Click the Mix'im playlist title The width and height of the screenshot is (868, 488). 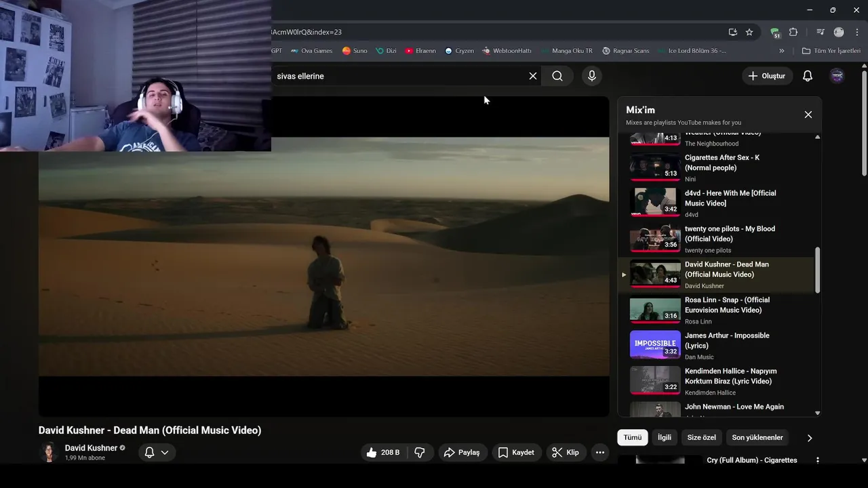[x=640, y=110]
